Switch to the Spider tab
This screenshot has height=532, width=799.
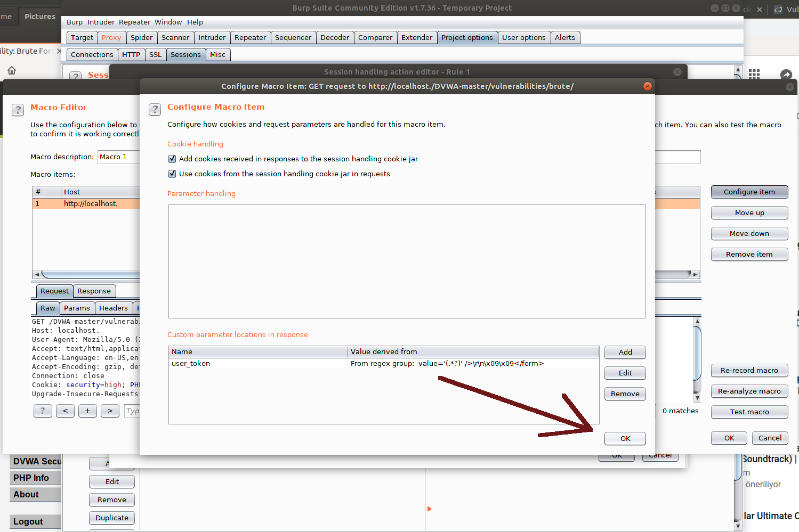point(141,37)
